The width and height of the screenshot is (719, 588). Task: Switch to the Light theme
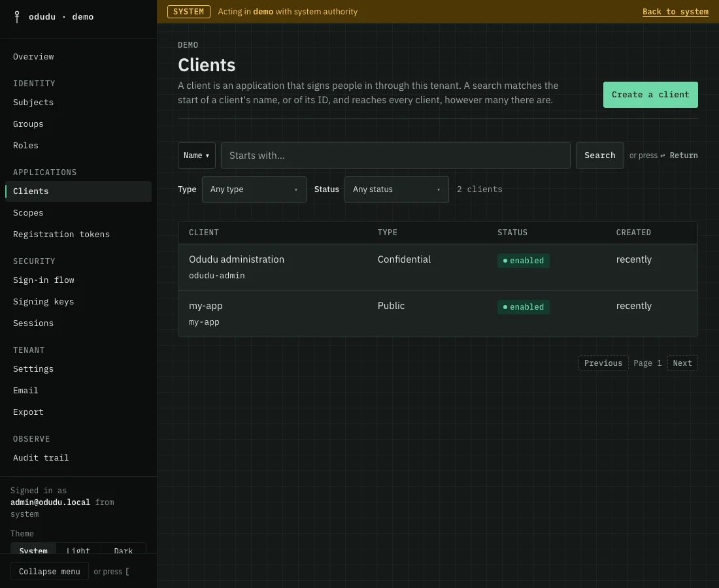[x=78, y=549]
